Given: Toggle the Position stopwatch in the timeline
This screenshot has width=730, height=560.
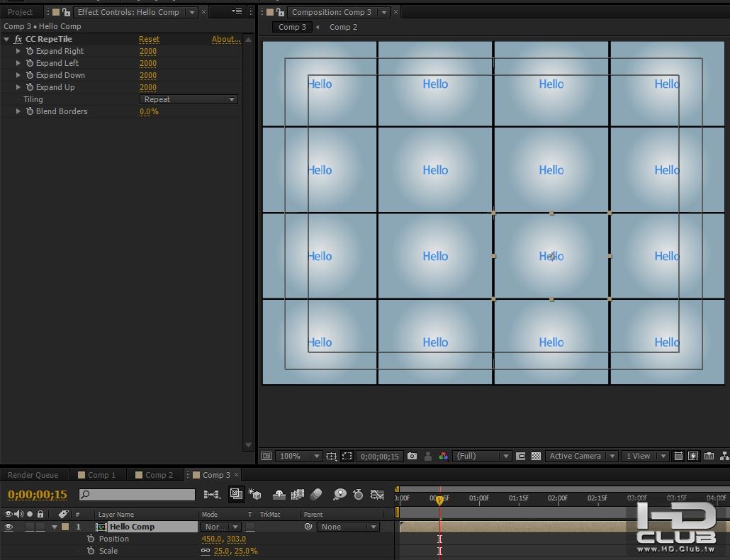Looking at the screenshot, I should [91, 539].
